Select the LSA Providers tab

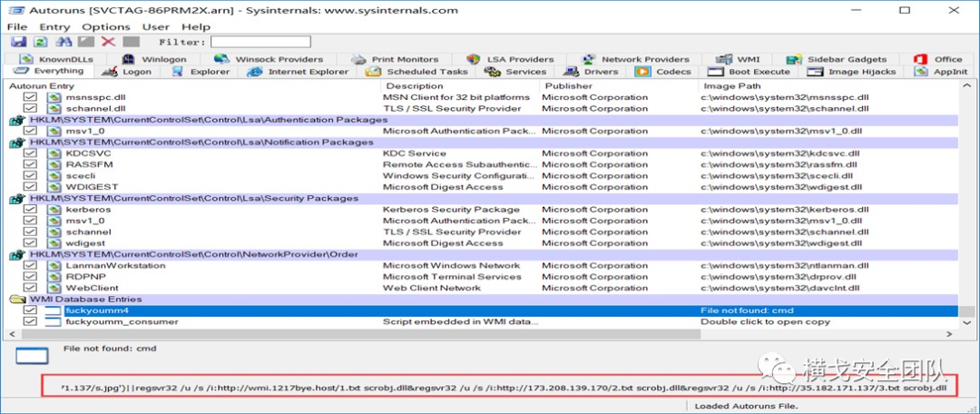(511, 59)
